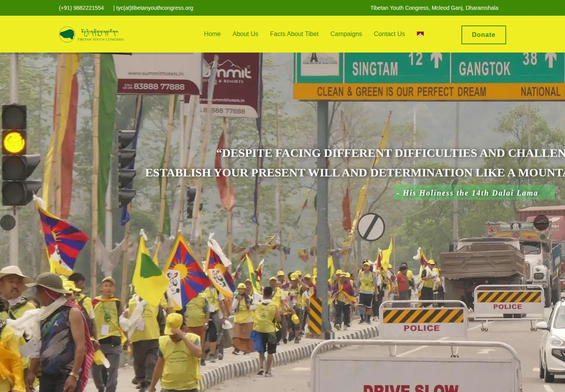The height and width of the screenshot is (392, 565).
Task: Click the tyc(at)tibetanyouthcongress.org email
Action: point(155,8)
